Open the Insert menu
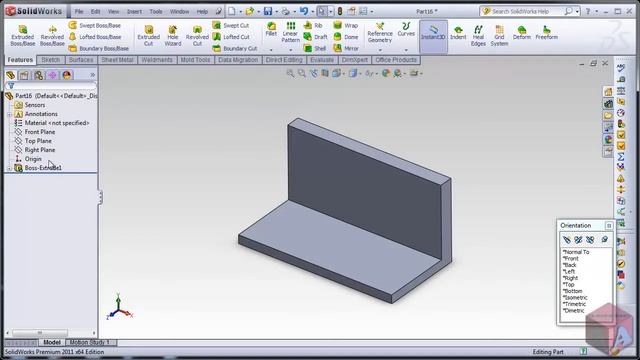Image resolution: width=640 pixels, height=360 pixels. pos(134,11)
